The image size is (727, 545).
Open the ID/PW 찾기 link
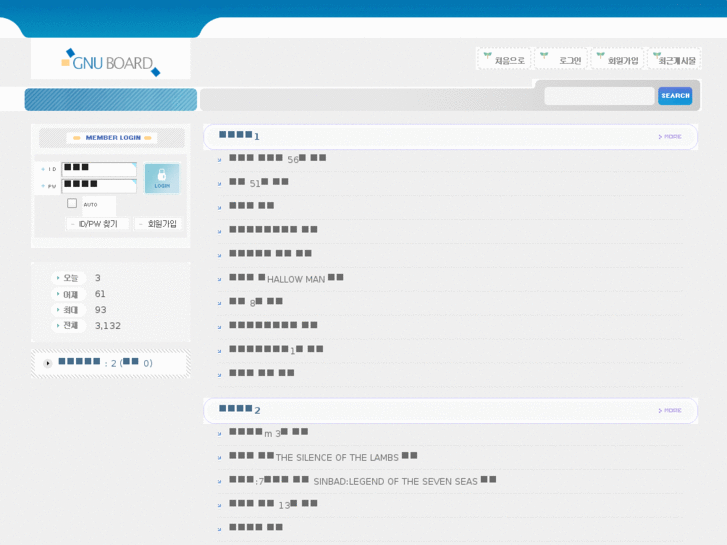pos(97,224)
